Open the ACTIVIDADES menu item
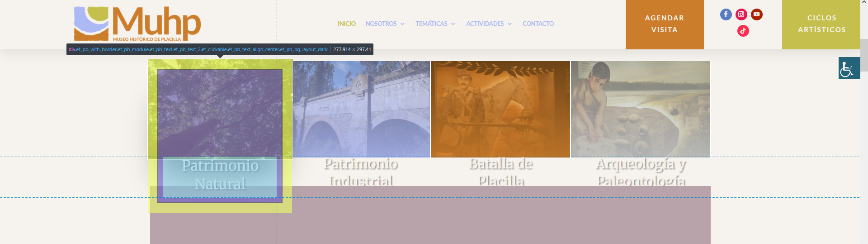This screenshot has height=244, width=868. click(485, 24)
